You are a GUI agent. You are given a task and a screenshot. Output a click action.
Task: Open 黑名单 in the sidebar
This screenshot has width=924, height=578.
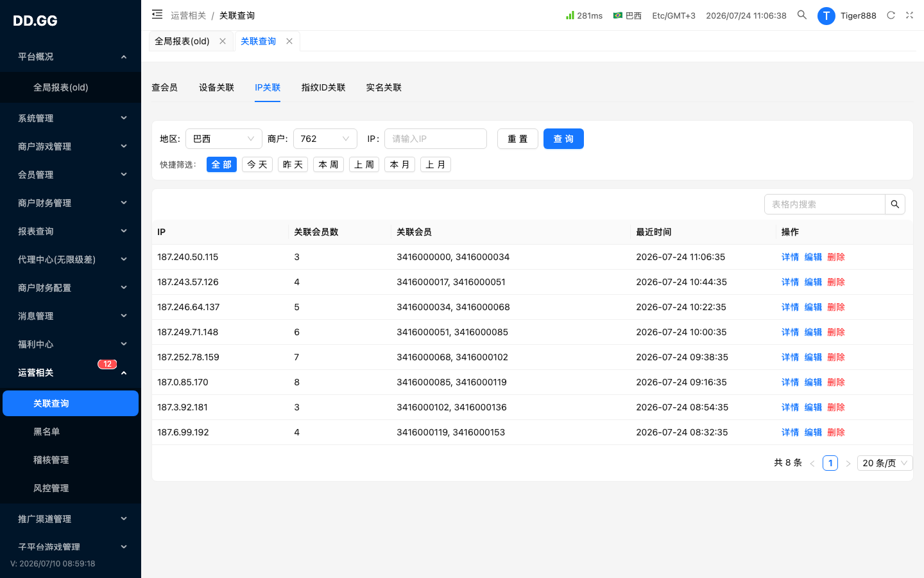(x=71, y=432)
